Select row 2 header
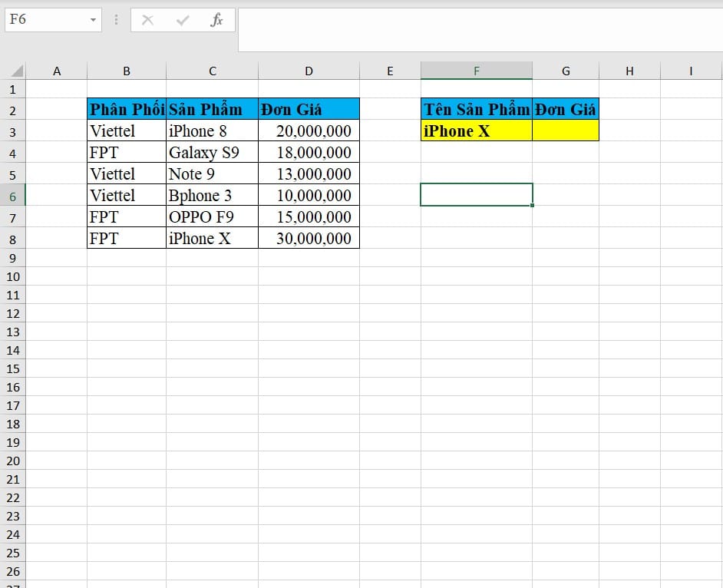Image resolution: width=723 pixels, height=588 pixels. (13, 111)
